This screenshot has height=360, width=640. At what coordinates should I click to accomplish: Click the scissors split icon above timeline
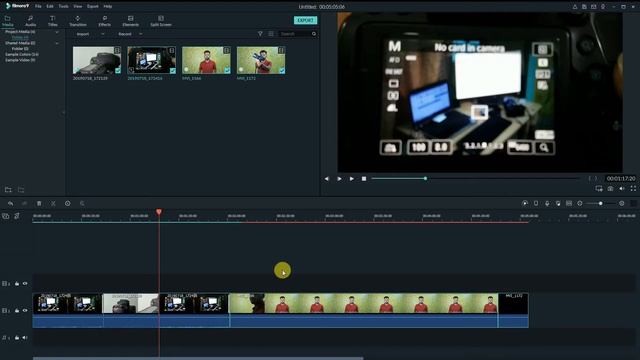tap(53, 203)
